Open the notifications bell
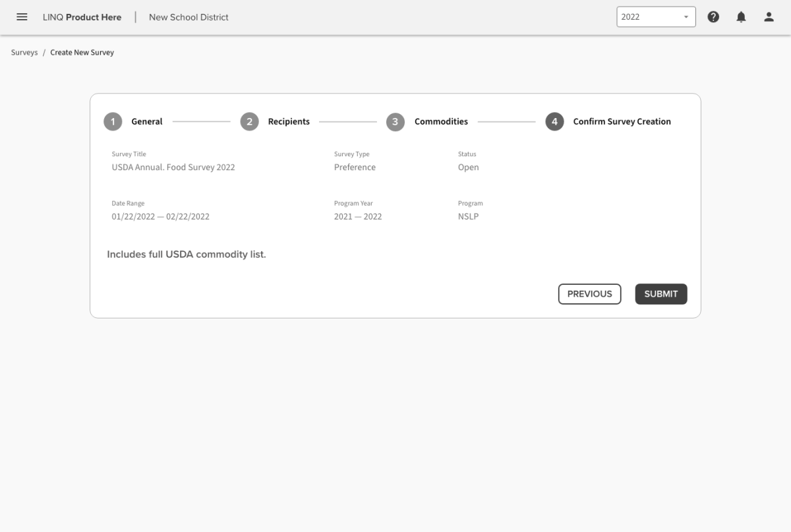The image size is (791, 532). (741, 17)
